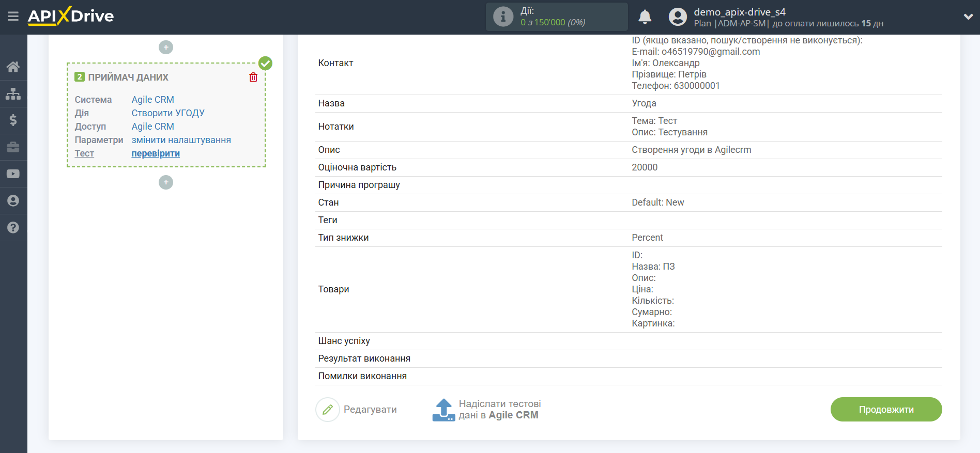Click the number 2 step badge
This screenshot has width=980, height=453.
(80, 77)
